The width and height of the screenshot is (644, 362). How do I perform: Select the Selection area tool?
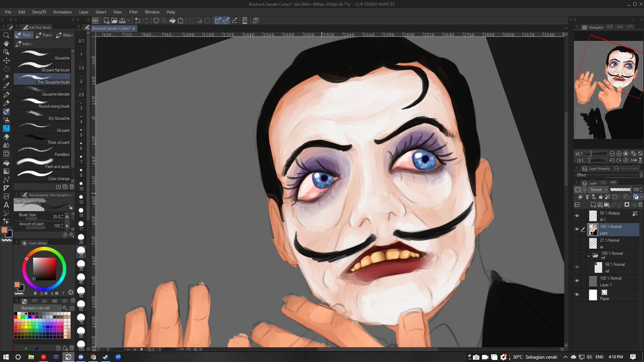tap(6, 69)
